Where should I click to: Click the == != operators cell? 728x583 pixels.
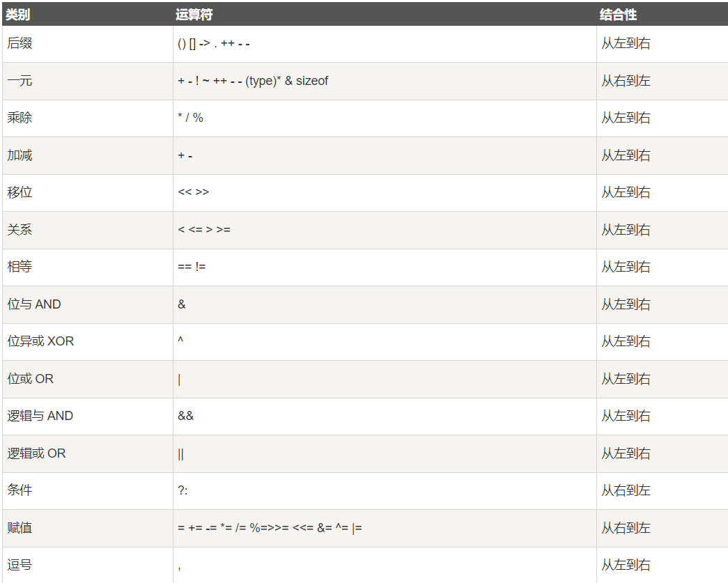coord(192,267)
